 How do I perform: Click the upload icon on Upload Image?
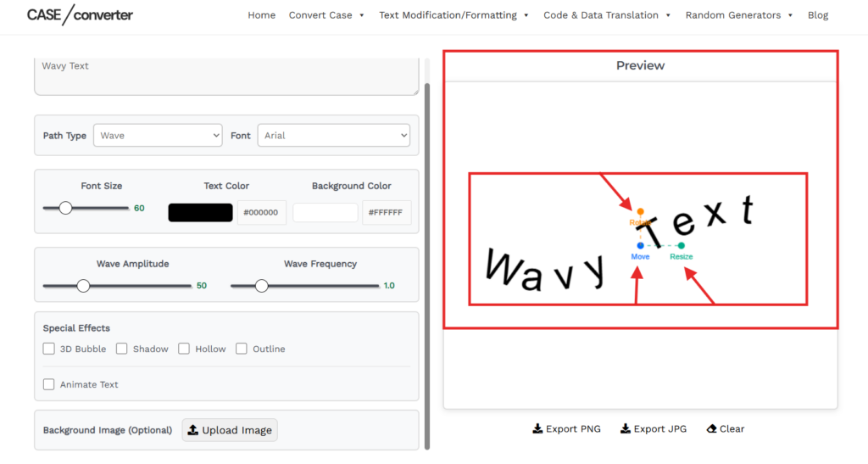click(x=192, y=430)
